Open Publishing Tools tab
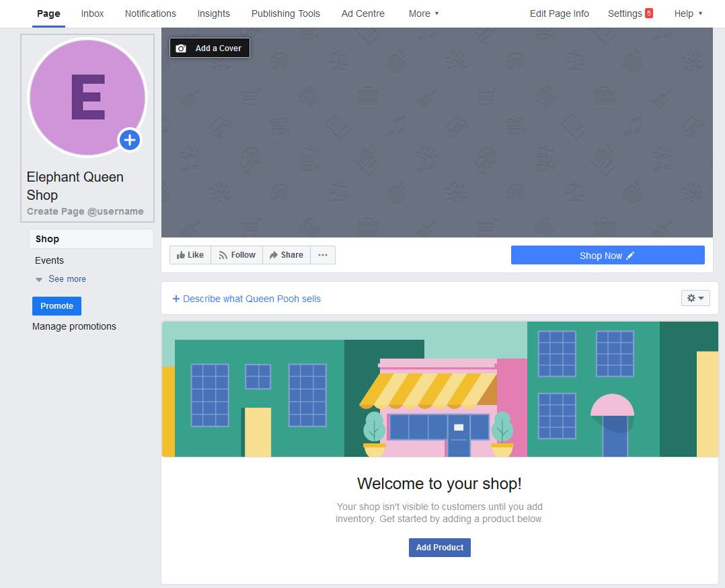This screenshot has width=725, height=588. (286, 13)
